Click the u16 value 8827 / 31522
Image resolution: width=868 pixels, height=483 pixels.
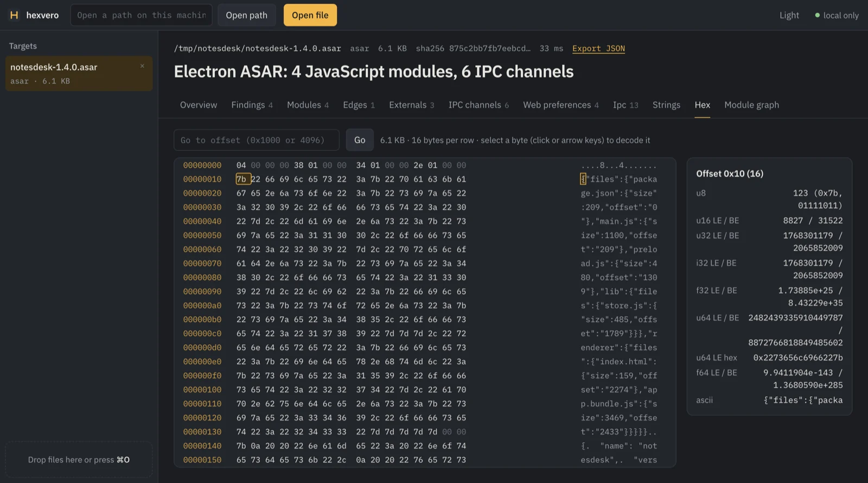pos(813,220)
